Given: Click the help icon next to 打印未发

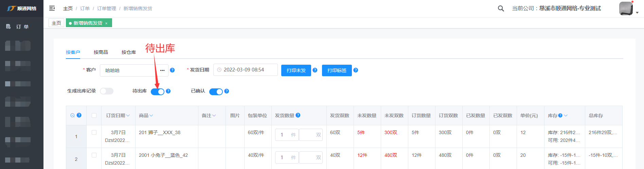Looking at the screenshot, I should (315, 70).
